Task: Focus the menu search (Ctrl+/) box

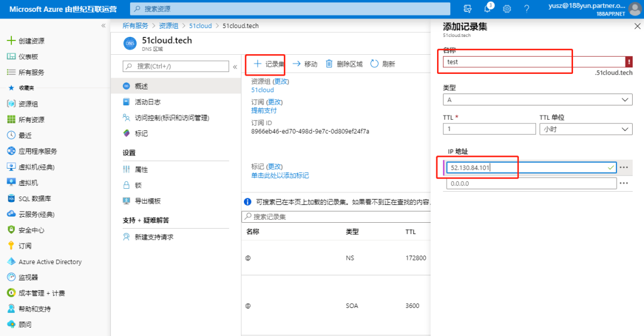Action: pos(176,66)
